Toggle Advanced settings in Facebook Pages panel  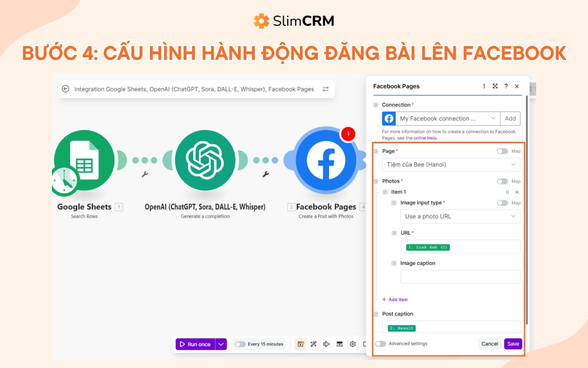coord(380,343)
